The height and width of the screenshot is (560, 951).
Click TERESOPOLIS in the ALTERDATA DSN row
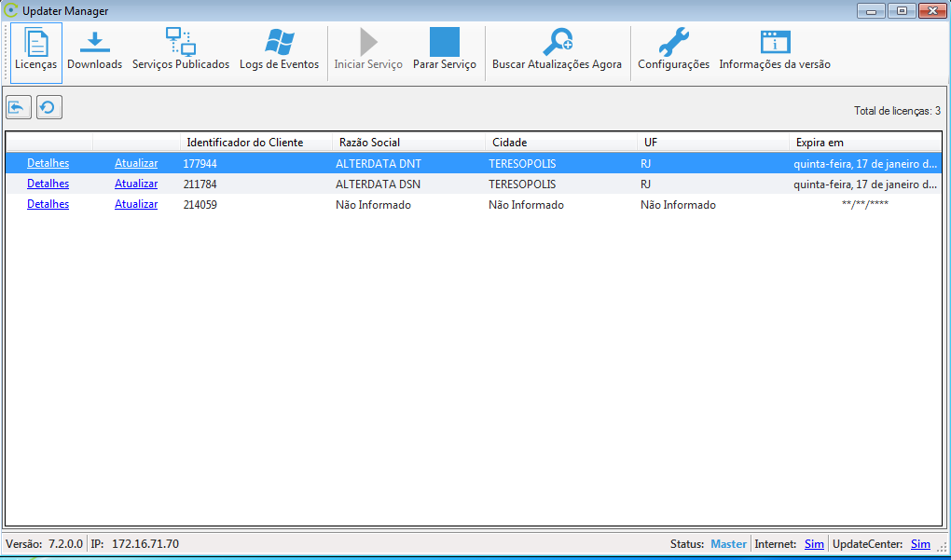[x=521, y=184]
